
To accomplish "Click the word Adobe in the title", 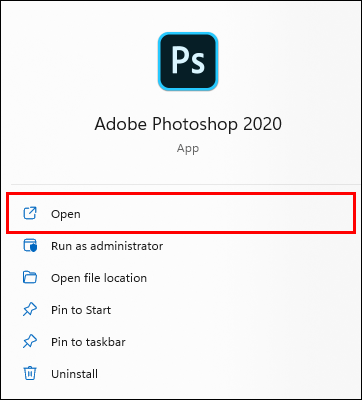I will coord(121,124).
